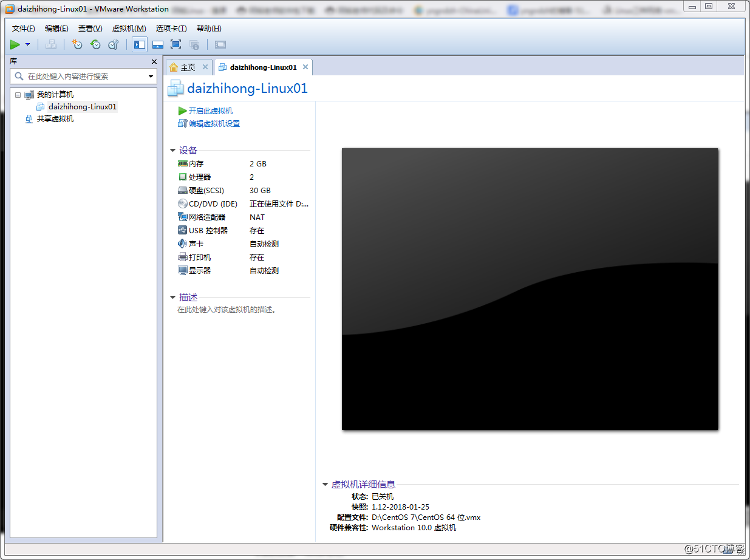This screenshot has width=750, height=560.
Task: Click the home icon on the 主页 tab
Action: point(174,67)
